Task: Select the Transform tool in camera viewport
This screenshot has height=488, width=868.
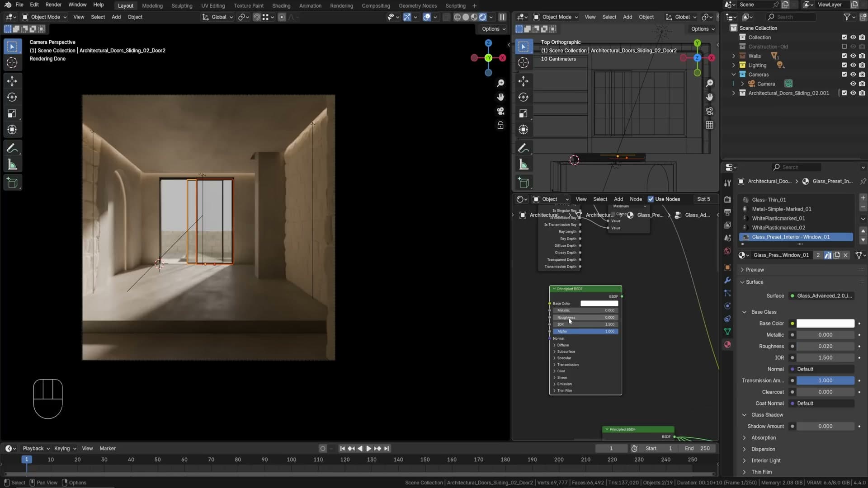Action: pyautogui.click(x=12, y=130)
